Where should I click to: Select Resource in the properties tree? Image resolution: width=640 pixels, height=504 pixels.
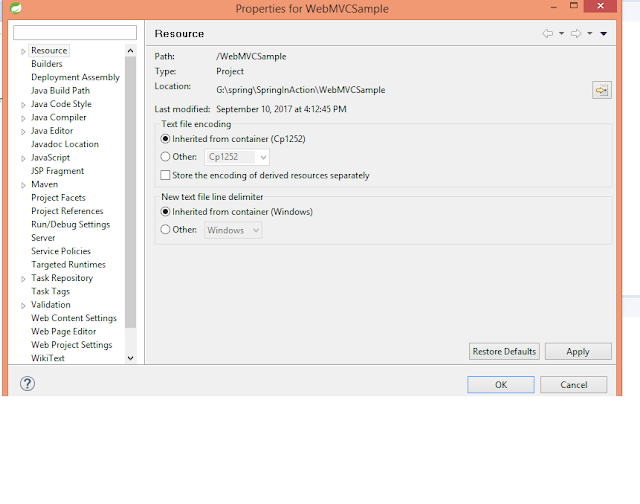click(49, 51)
